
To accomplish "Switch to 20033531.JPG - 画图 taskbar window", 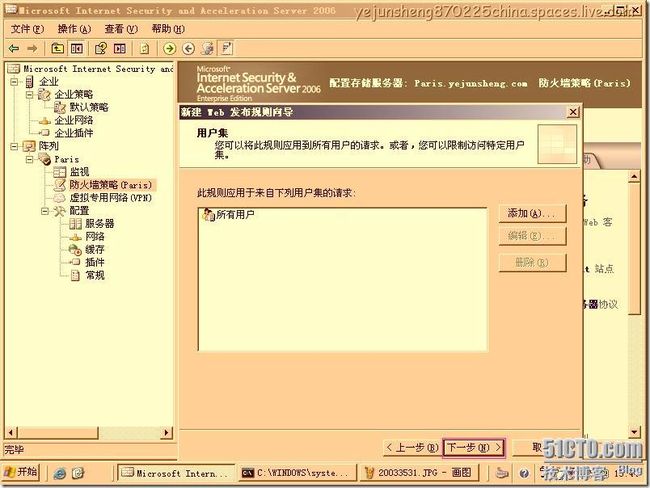I will point(420,473).
